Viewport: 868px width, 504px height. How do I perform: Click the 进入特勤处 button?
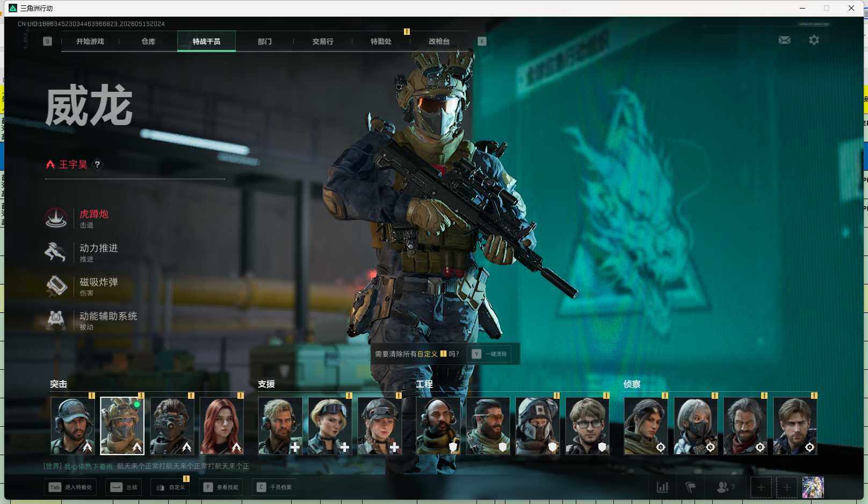pyautogui.click(x=70, y=487)
